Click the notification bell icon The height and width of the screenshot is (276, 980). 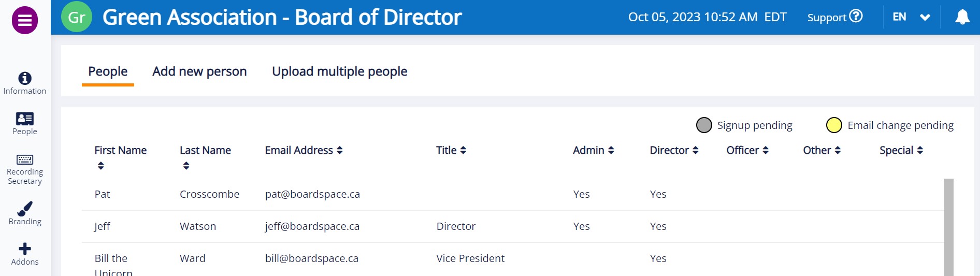[962, 17]
